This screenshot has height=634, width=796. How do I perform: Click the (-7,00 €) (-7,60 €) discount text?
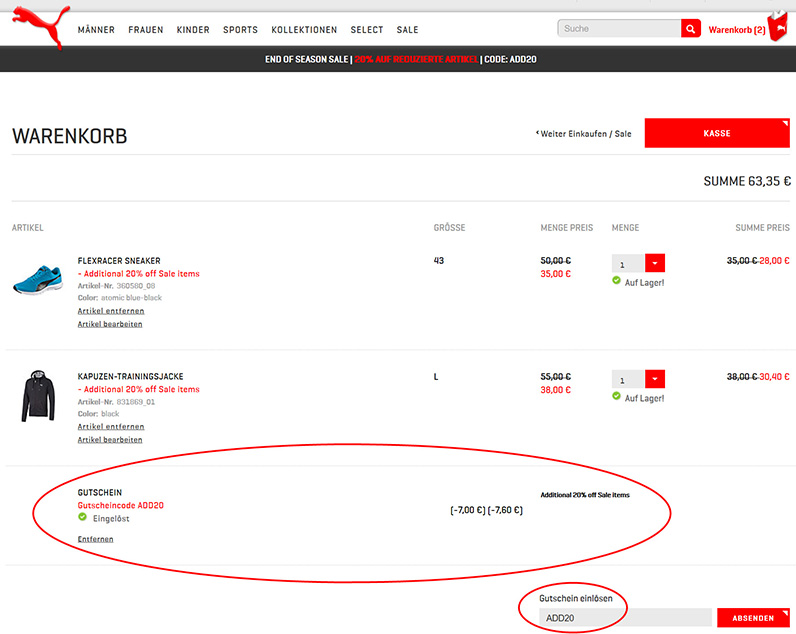[486, 510]
